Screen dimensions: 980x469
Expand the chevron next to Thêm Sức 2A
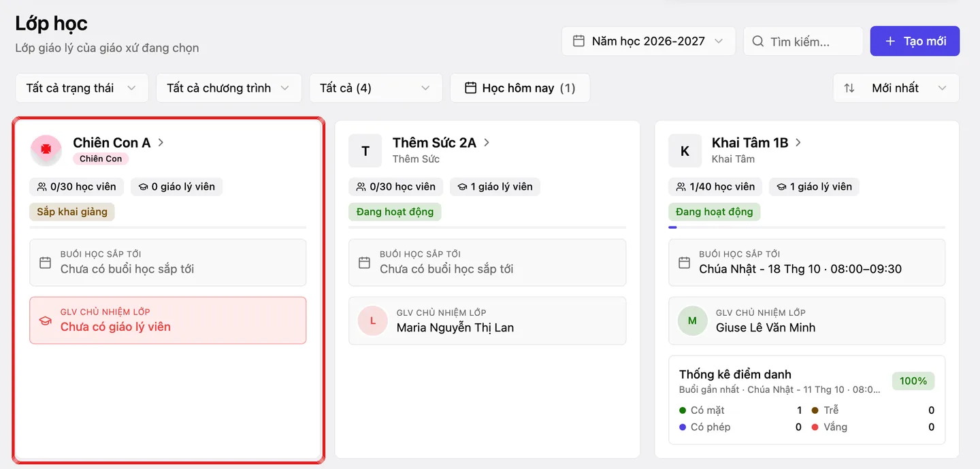click(x=487, y=142)
